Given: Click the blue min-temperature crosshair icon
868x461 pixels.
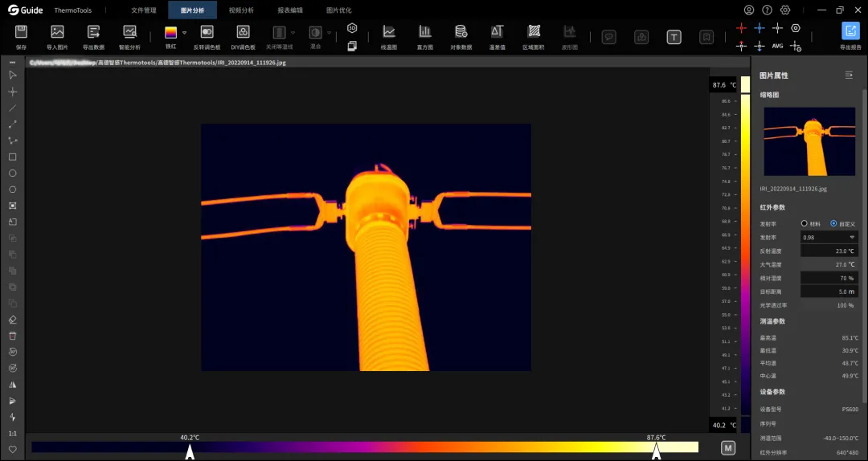Looking at the screenshot, I should pyautogui.click(x=759, y=28).
